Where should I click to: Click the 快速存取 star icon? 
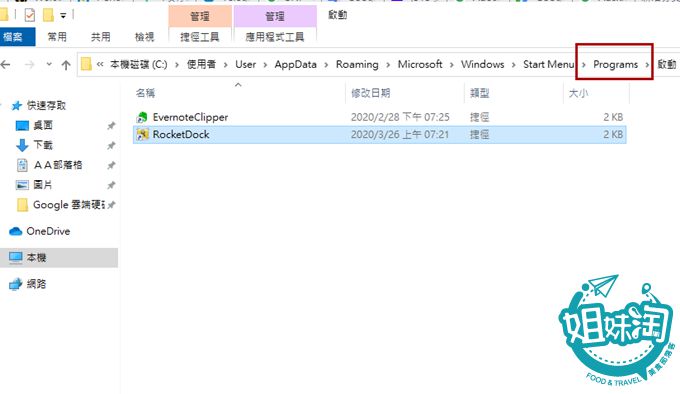[16, 105]
